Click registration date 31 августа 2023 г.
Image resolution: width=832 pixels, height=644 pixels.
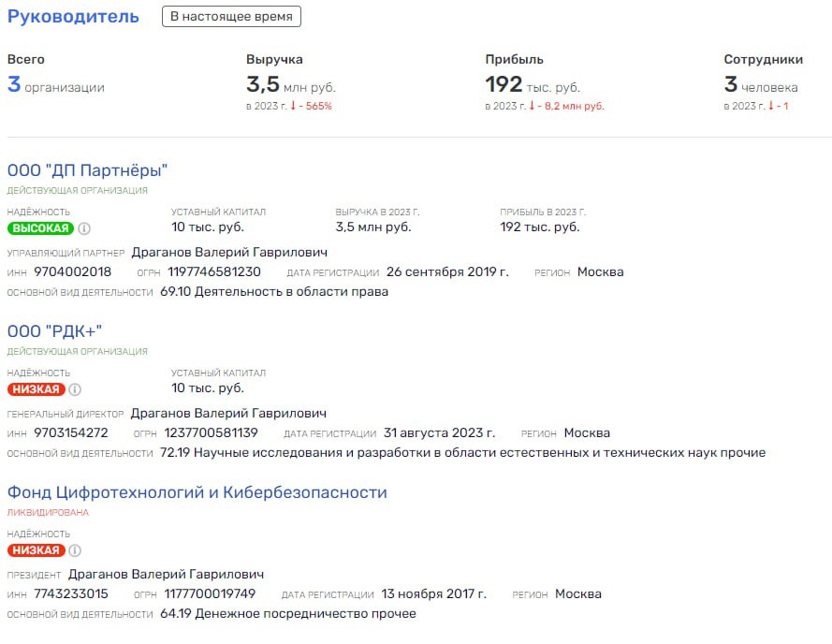pyautogui.click(x=439, y=432)
